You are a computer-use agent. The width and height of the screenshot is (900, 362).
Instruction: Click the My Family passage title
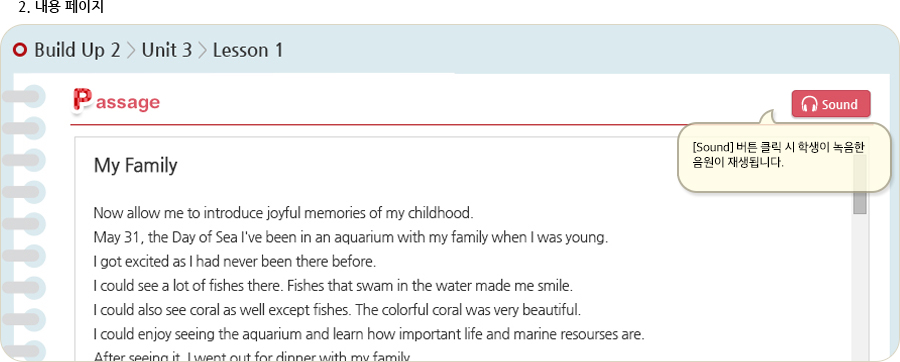[x=135, y=166]
